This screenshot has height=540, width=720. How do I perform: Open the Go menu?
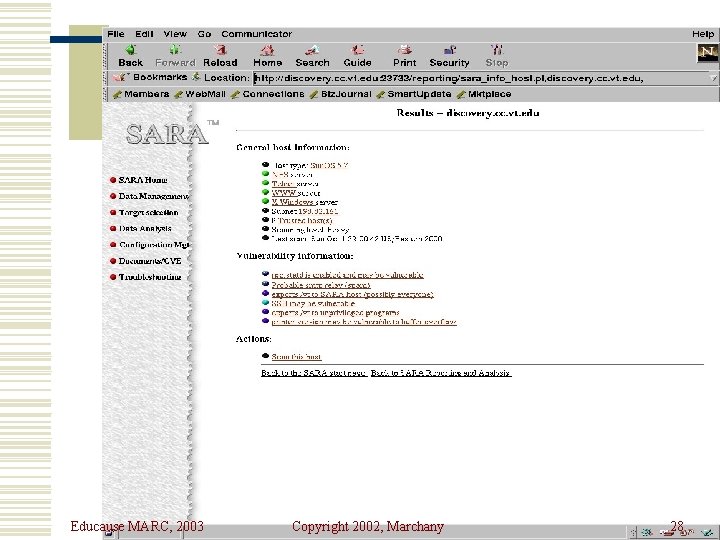pos(204,34)
